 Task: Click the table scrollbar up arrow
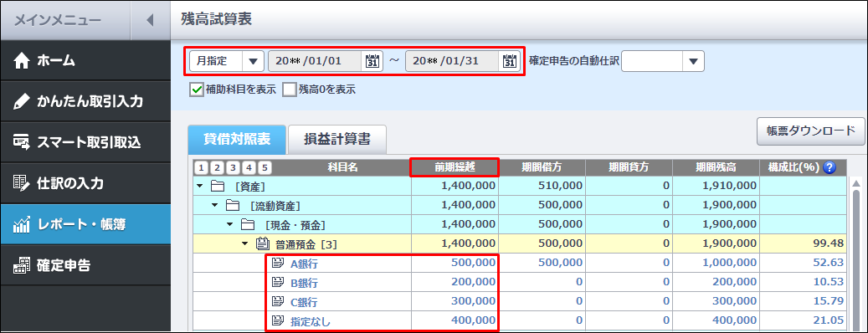(855, 183)
